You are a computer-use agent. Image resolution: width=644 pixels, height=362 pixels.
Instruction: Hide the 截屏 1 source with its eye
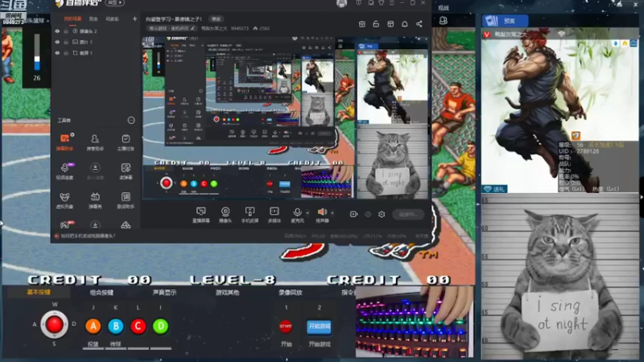[57, 53]
